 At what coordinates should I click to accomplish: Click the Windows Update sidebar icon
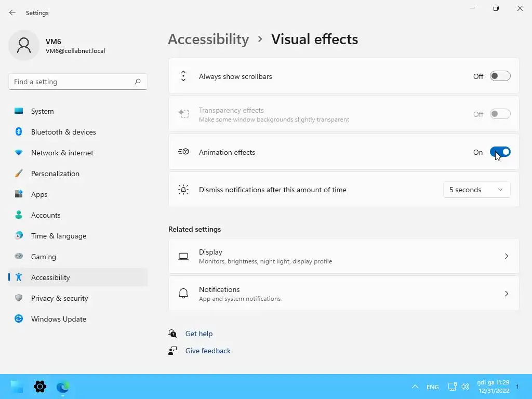19,319
